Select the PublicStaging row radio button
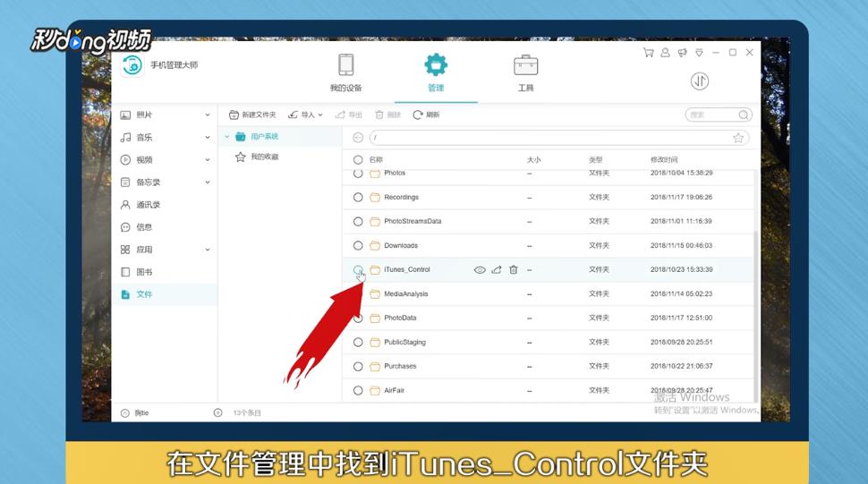868x484 pixels. coord(358,343)
